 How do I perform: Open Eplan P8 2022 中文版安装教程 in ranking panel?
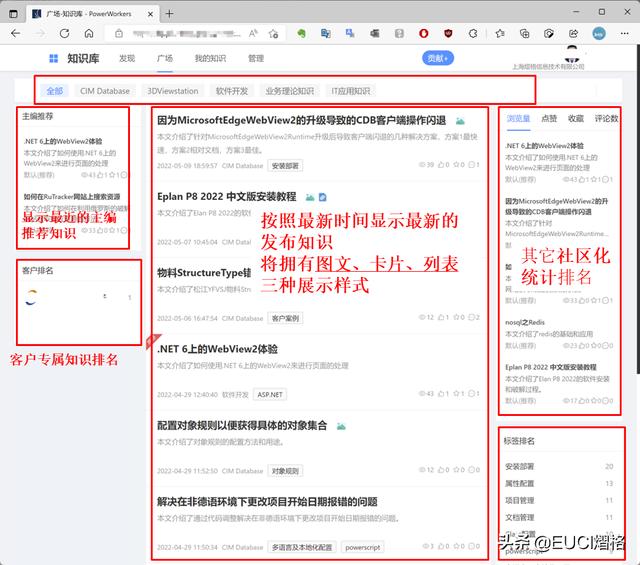click(551, 367)
